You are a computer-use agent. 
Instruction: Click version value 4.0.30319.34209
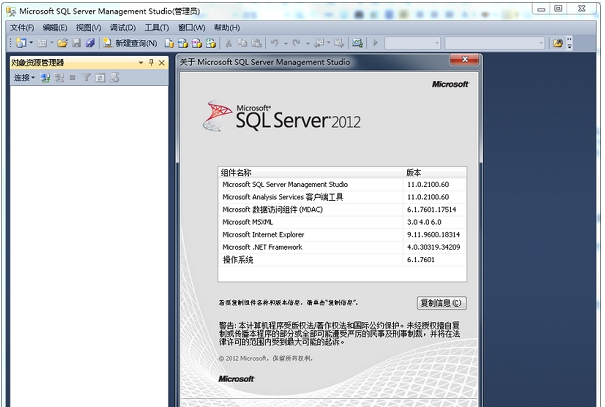coord(433,247)
